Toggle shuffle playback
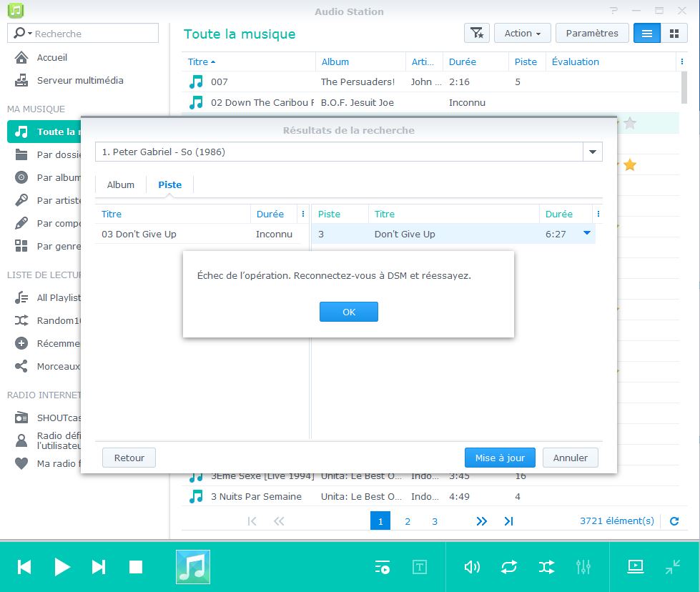Image resolution: width=700 pixels, height=592 pixels. coord(546,567)
